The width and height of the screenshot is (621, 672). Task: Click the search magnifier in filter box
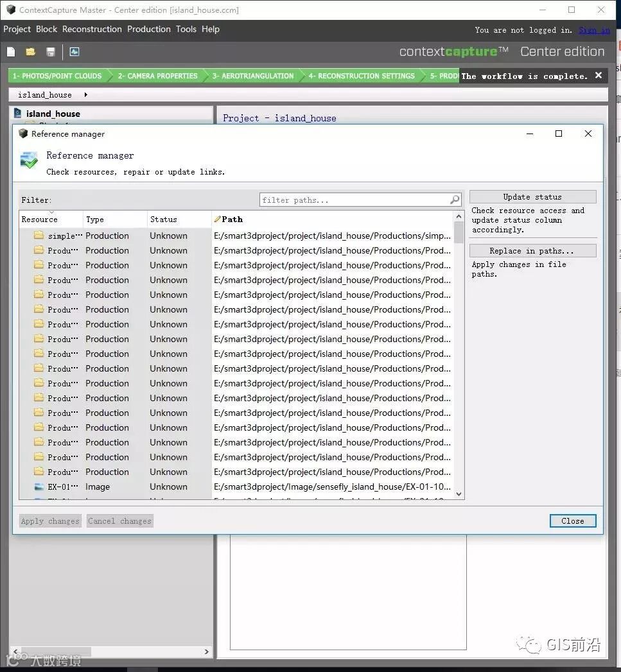(455, 199)
